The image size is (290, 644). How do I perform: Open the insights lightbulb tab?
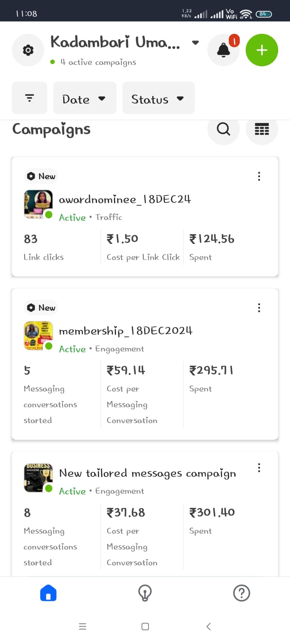[145, 593]
